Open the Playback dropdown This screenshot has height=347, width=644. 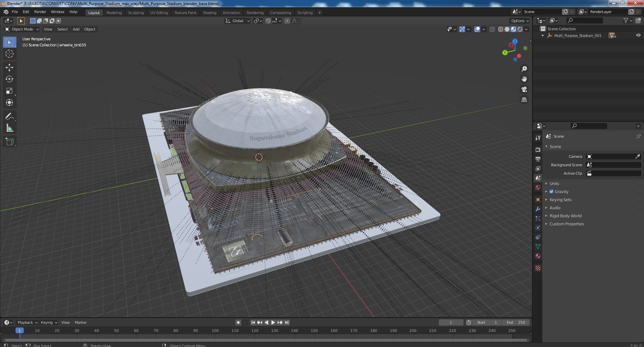coord(27,322)
